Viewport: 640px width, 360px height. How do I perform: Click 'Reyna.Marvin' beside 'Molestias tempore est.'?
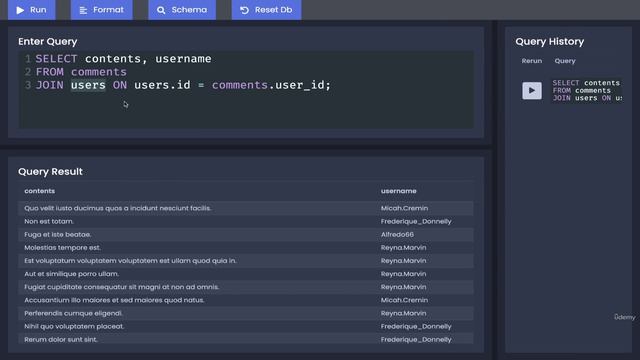coord(403,247)
